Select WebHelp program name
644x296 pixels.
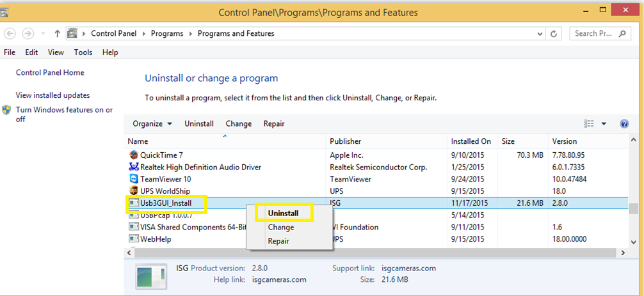point(156,238)
